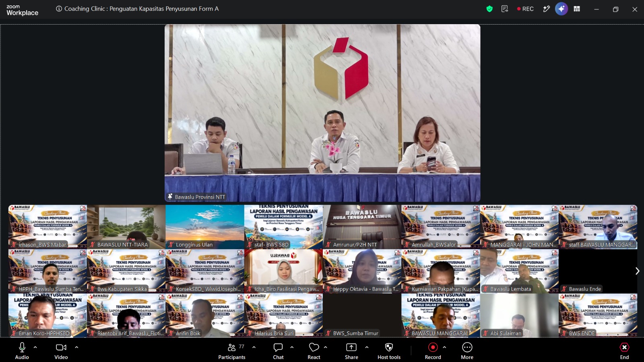The height and width of the screenshot is (362, 644).
Task: Select the BAWASLU NTT-TIARA video tile
Action: (x=126, y=227)
